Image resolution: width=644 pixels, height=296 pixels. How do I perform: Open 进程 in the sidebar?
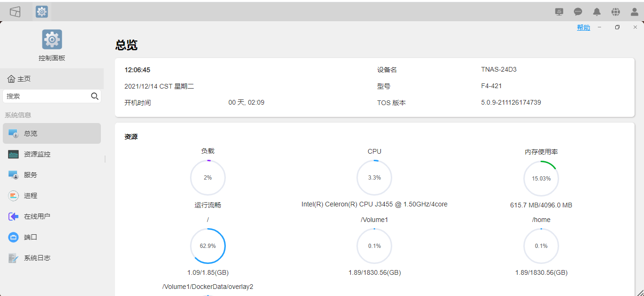coord(52,196)
